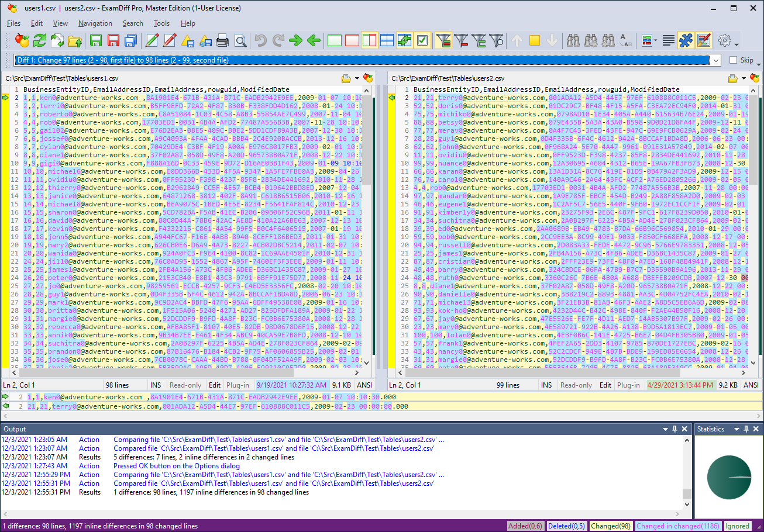The image size is (764, 532).
Task: Open print preview magnifier icon
Action: (x=240, y=40)
